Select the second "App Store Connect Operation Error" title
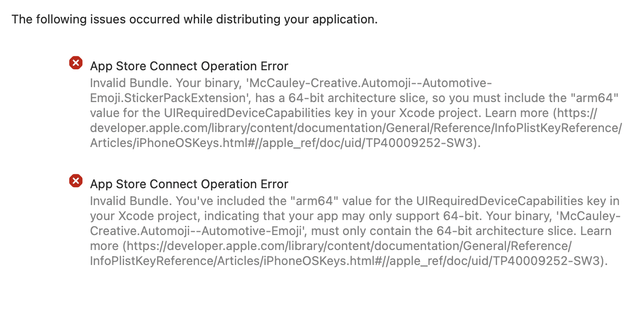Image resolution: width=644 pixels, height=309 pixels. [x=189, y=184]
